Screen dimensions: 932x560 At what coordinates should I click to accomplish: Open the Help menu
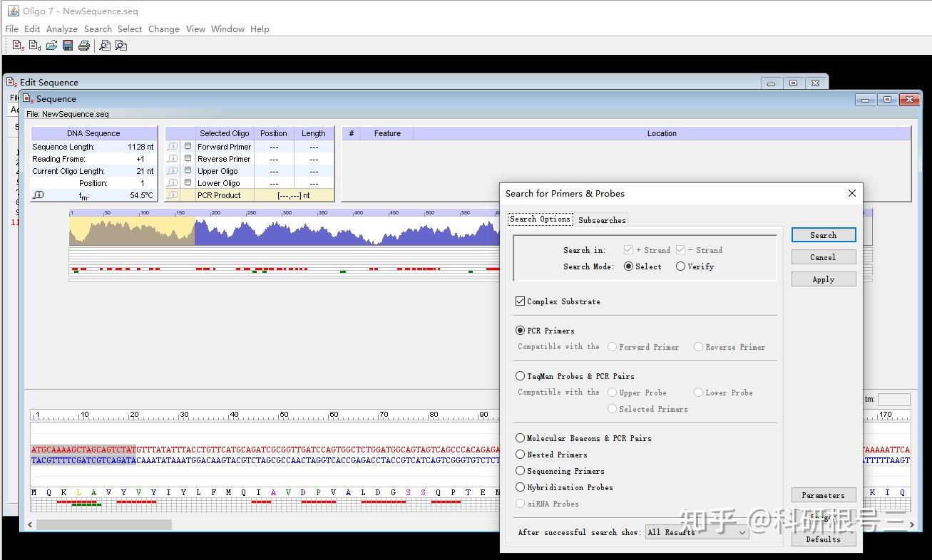point(260,29)
